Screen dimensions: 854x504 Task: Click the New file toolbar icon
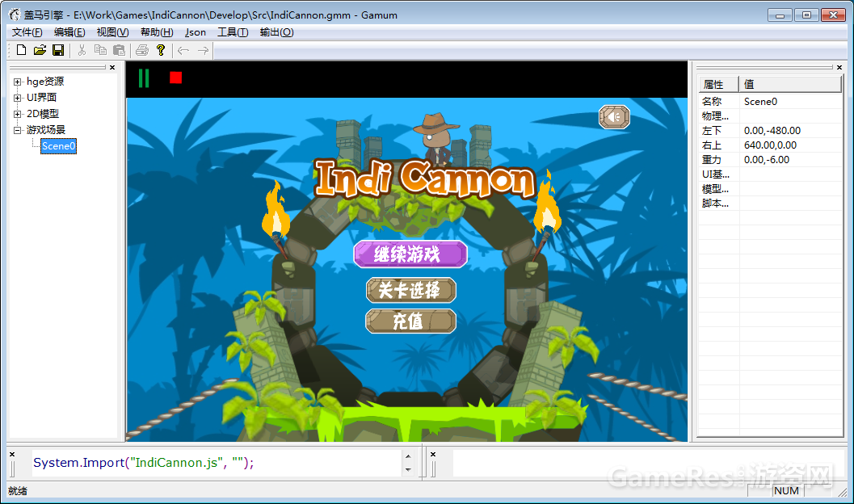coord(22,51)
